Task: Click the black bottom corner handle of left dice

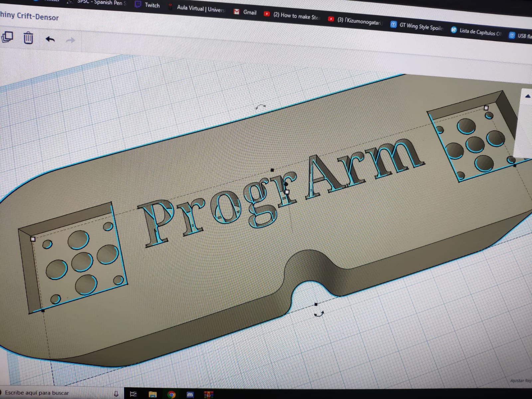Action: click(x=43, y=311)
